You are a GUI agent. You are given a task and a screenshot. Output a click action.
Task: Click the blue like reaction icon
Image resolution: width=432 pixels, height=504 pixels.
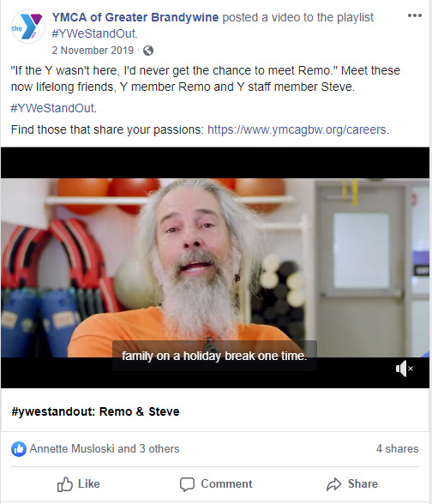click(x=19, y=449)
